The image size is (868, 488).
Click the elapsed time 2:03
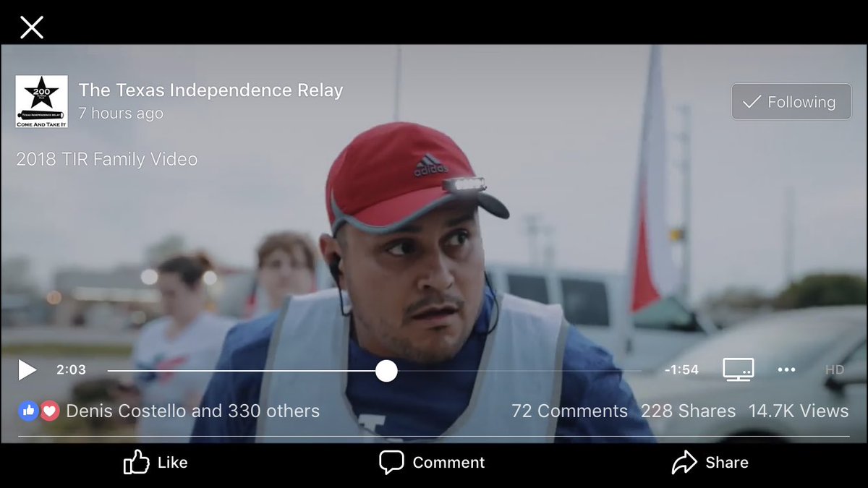pyautogui.click(x=71, y=370)
